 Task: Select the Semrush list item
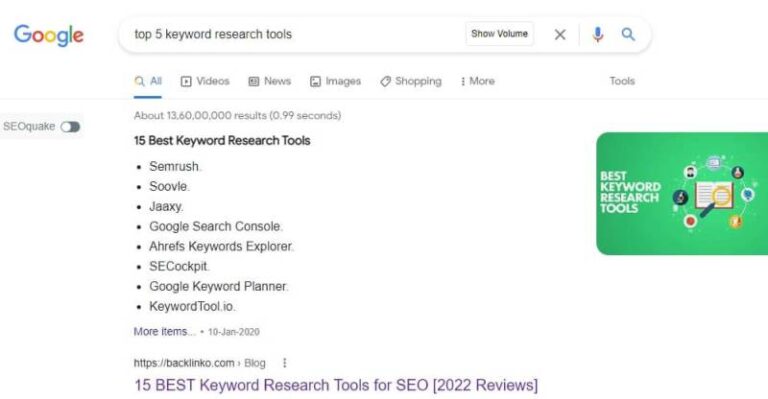click(x=174, y=166)
